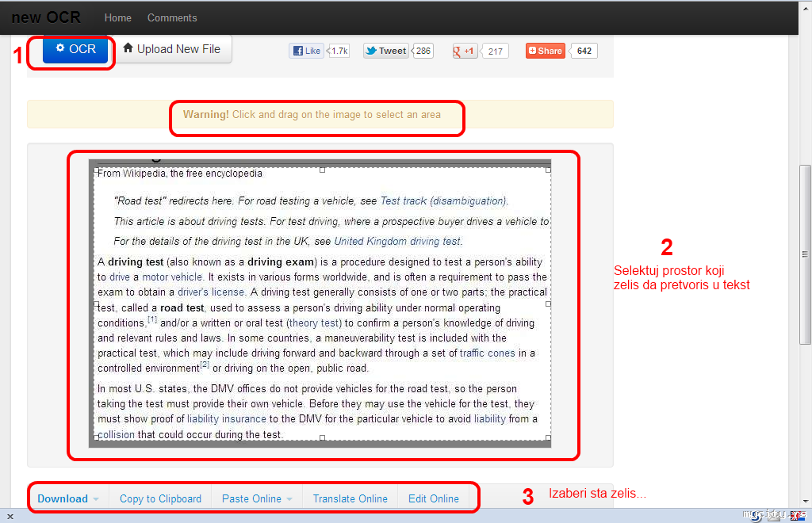Click the gear icon on OCR button
This screenshot has height=523, width=812.
(60, 48)
